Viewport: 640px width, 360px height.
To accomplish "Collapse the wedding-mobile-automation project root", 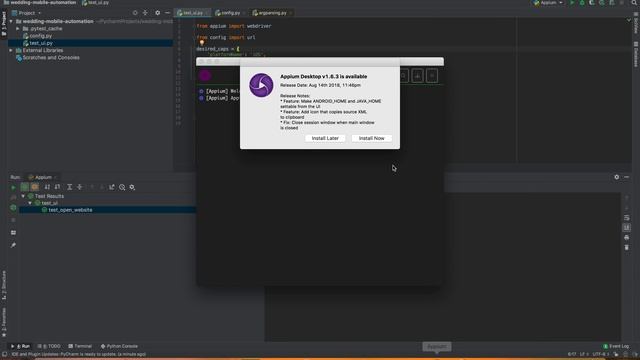I will click(11, 22).
